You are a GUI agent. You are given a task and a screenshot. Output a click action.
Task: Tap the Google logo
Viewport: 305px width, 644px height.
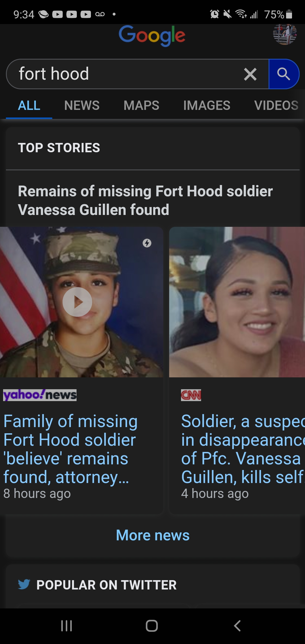(x=152, y=36)
